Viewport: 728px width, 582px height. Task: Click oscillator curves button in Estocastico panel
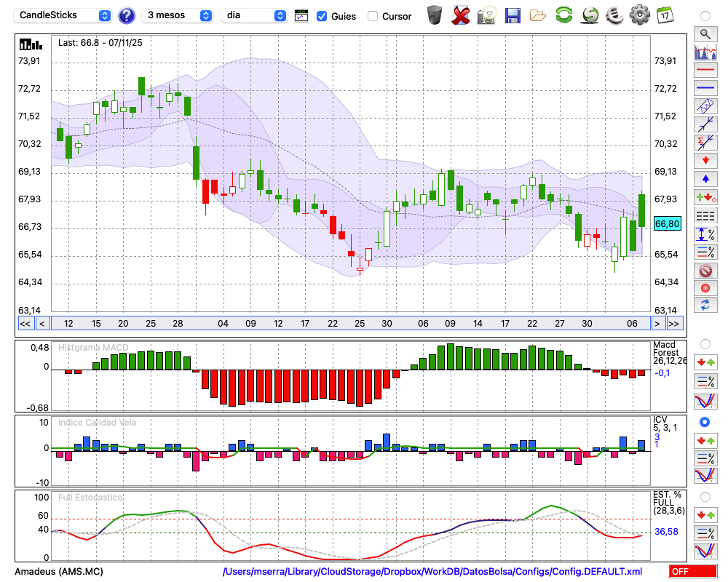[705, 551]
